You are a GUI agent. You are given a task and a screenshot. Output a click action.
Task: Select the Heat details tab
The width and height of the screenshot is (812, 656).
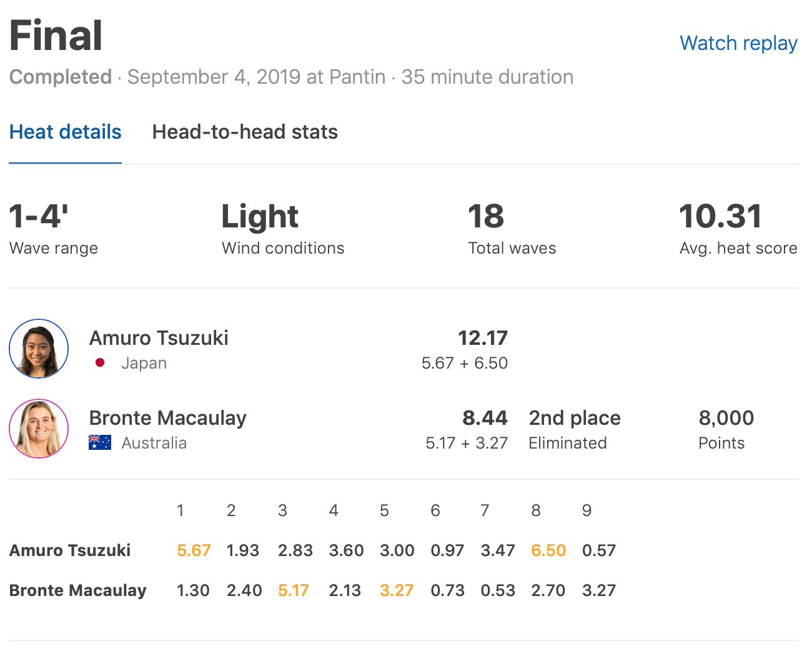pyautogui.click(x=66, y=132)
